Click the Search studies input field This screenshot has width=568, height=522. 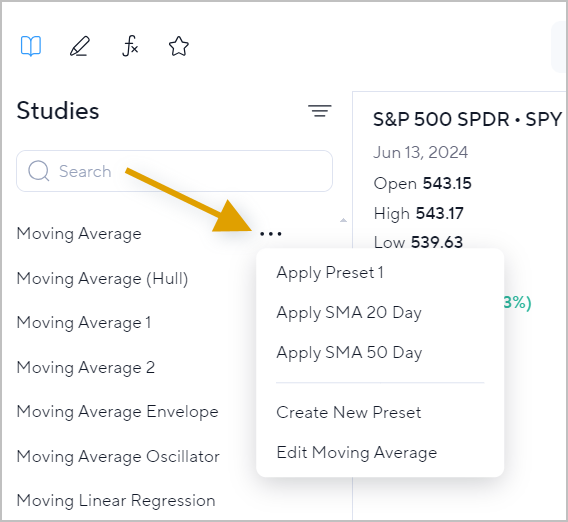click(x=174, y=171)
